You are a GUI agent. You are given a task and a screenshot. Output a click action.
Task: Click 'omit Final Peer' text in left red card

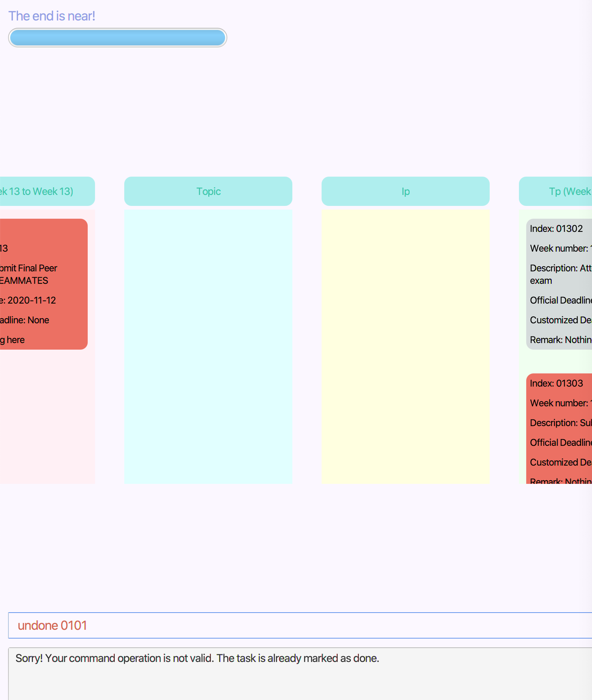click(x=29, y=268)
